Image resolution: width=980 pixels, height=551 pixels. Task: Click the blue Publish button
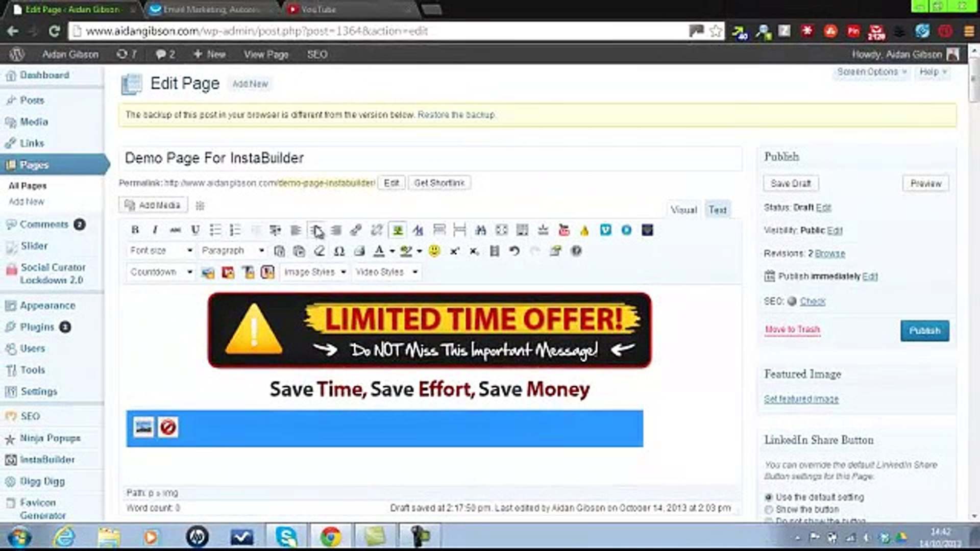point(924,331)
